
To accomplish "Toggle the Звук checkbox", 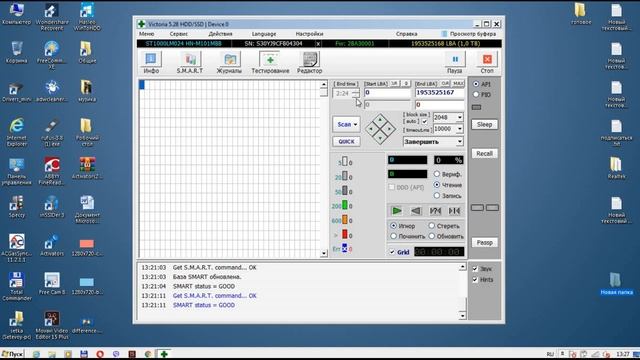I will [x=475, y=269].
